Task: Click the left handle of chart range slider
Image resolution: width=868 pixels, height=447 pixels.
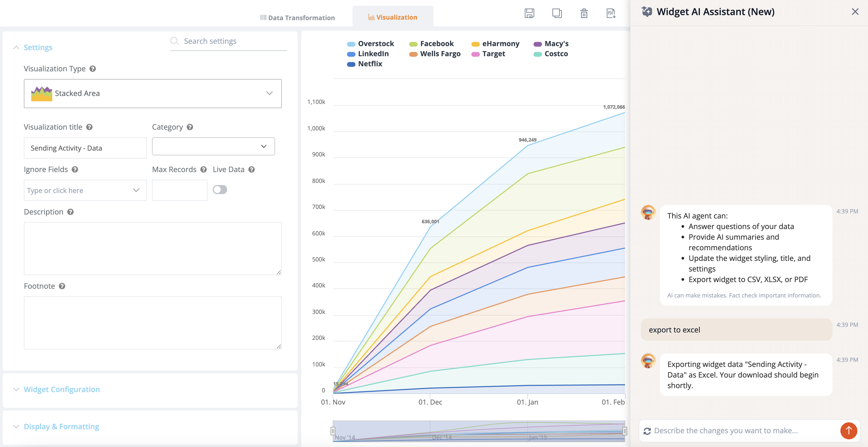Action: click(333, 431)
